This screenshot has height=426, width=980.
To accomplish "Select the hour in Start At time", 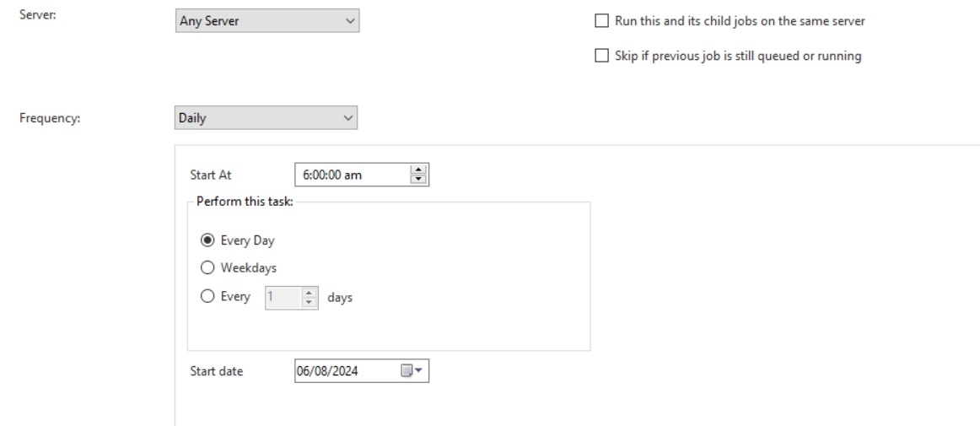I will click(x=304, y=175).
